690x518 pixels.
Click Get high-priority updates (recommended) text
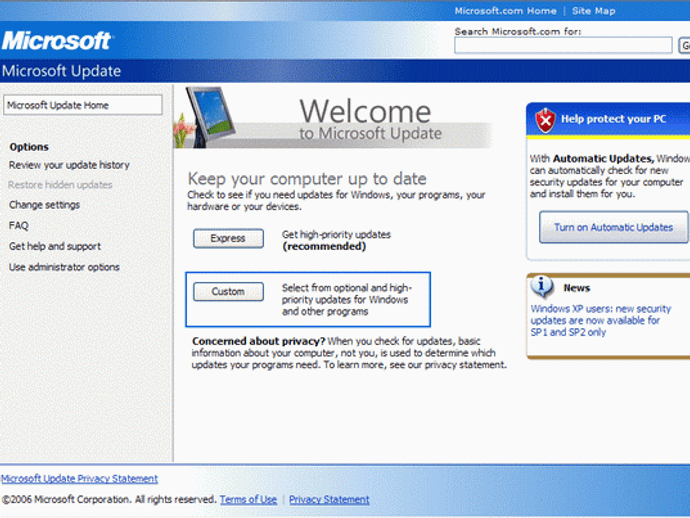coord(336,240)
